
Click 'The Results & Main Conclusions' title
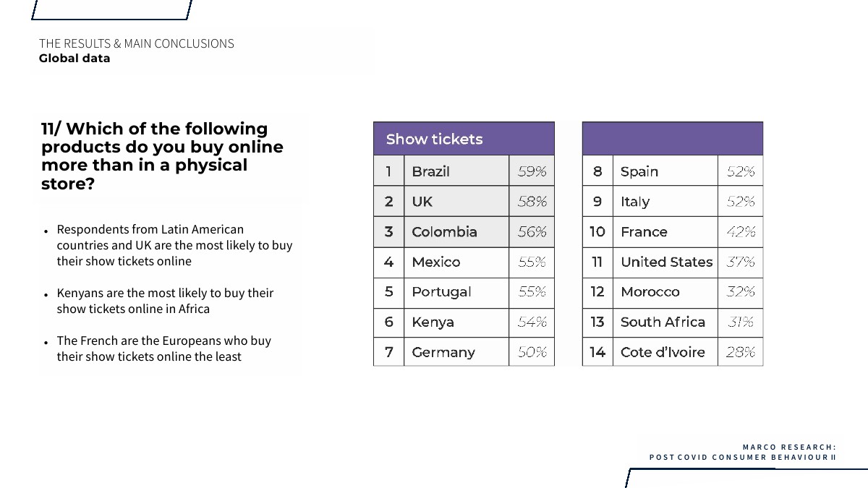point(137,43)
